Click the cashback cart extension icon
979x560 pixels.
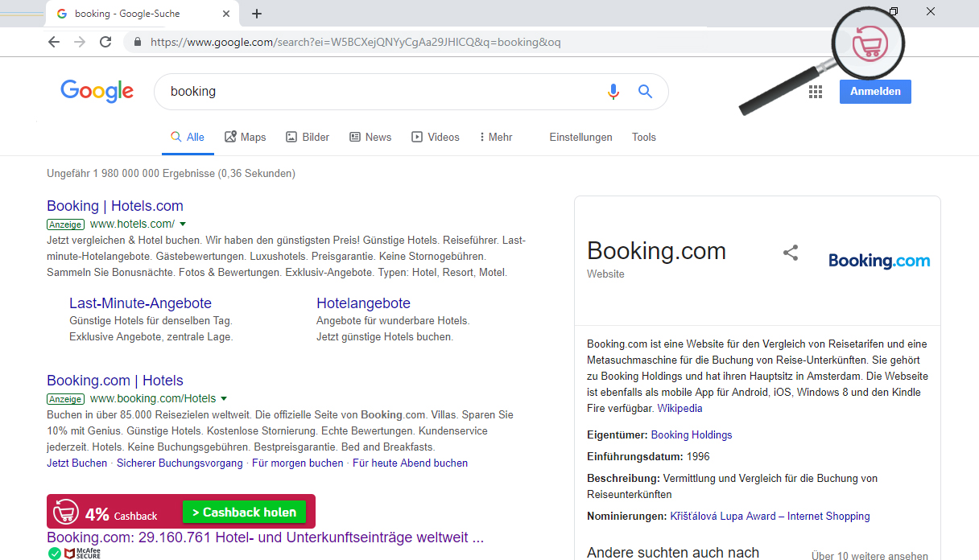tap(871, 43)
